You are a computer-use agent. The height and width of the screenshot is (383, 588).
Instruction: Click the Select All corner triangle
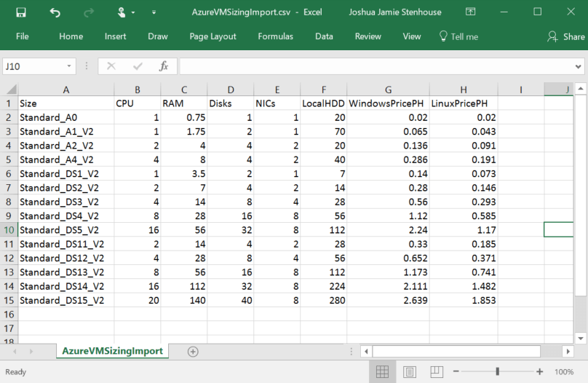pyautogui.click(x=11, y=90)
